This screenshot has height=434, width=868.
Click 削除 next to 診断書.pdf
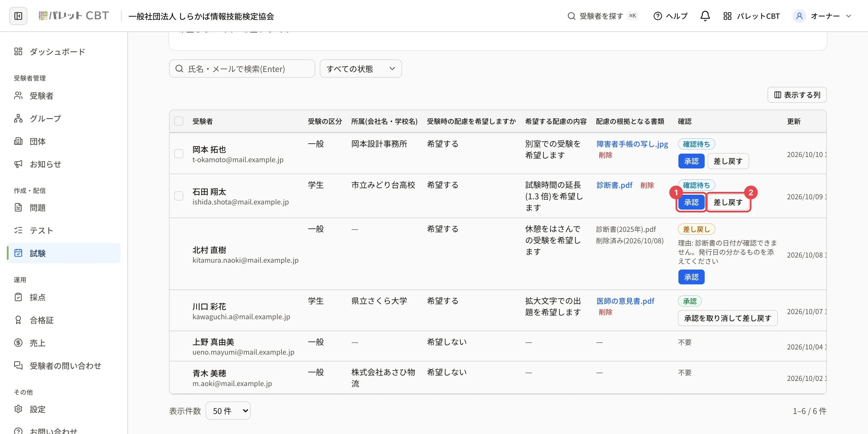click(x=647, y=185)
